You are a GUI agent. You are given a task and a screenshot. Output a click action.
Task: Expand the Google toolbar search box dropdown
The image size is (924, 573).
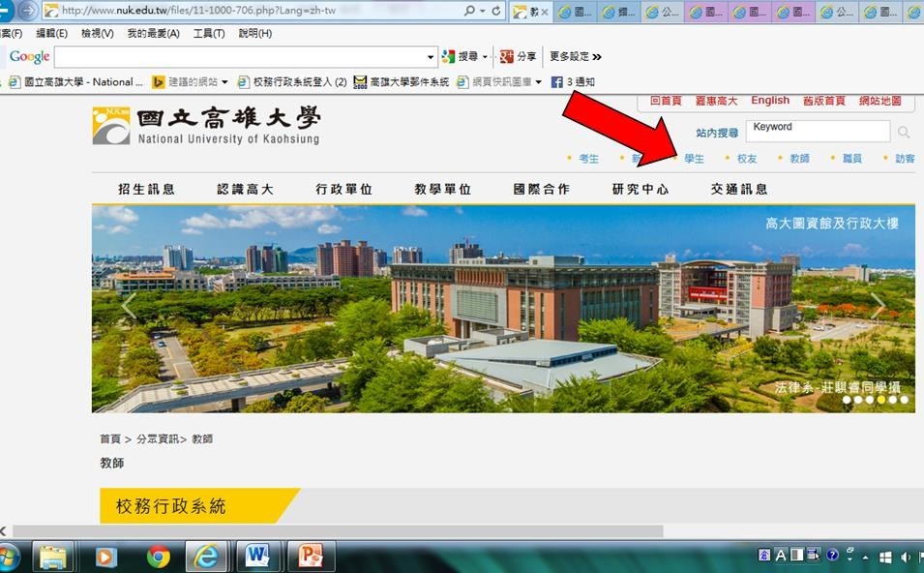click(431, 57)
